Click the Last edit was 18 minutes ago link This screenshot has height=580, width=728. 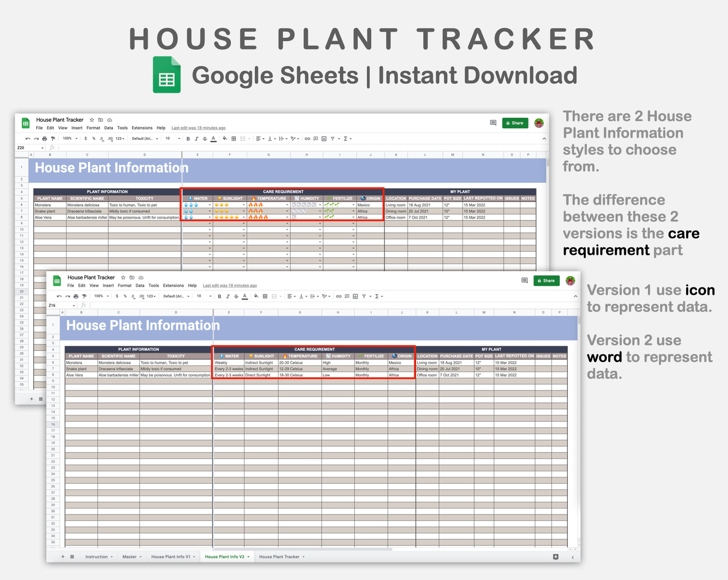point(230,285)
